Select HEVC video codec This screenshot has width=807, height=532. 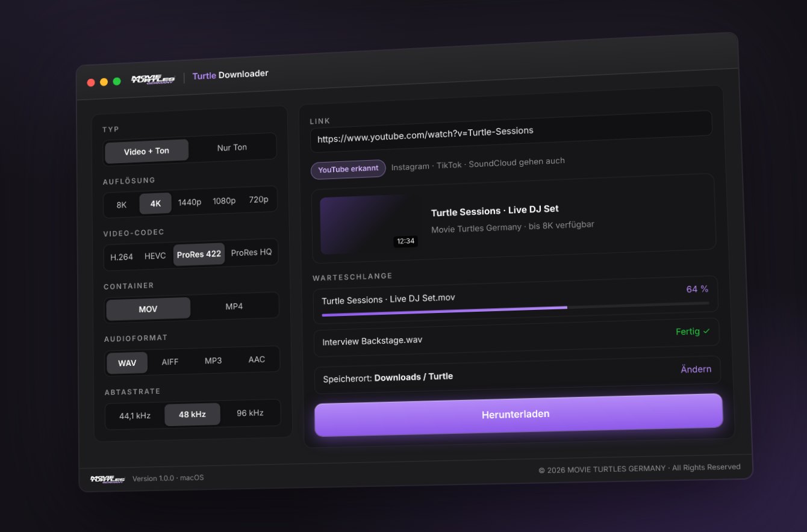pos(155,256)
